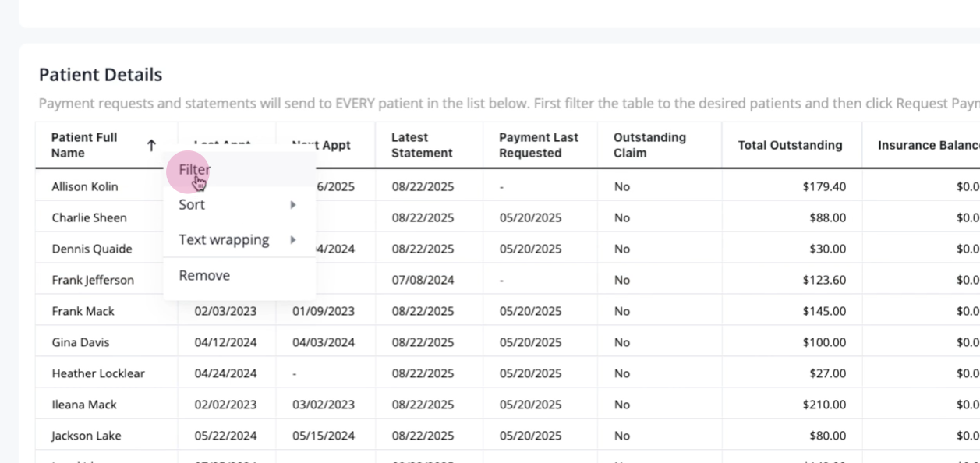980x463 pixels.
Task: Expand the Text wrapping submenu arrow
Action: 293,240
